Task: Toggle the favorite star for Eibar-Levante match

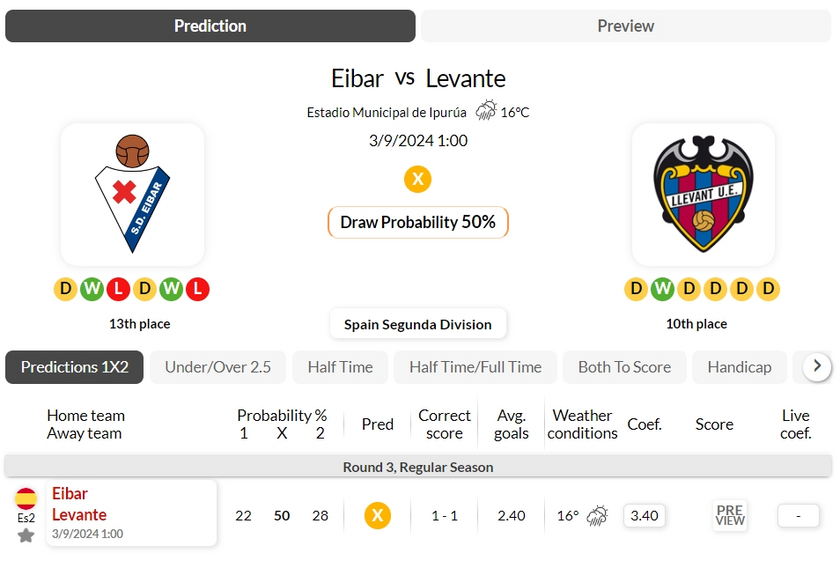Action: click(26, 536)
